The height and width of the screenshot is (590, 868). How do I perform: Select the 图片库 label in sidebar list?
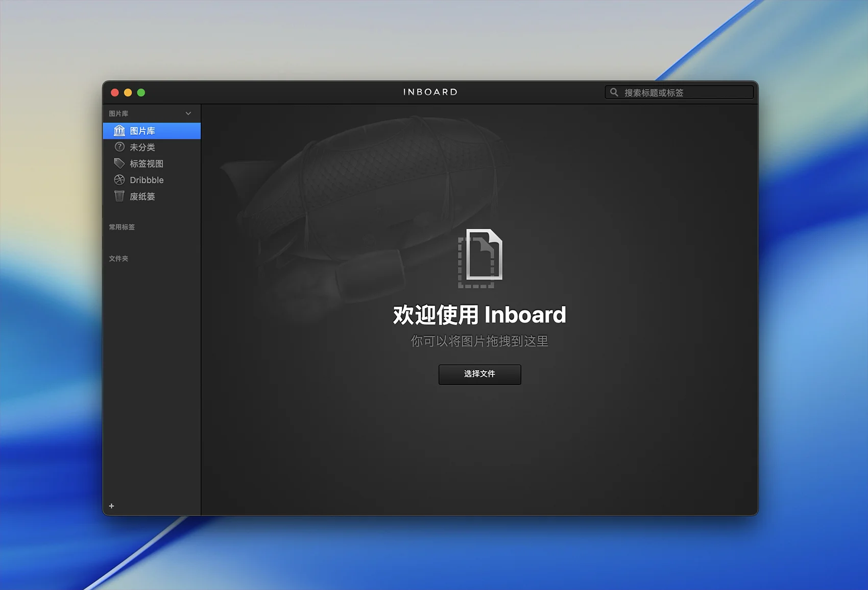(142, 131)
